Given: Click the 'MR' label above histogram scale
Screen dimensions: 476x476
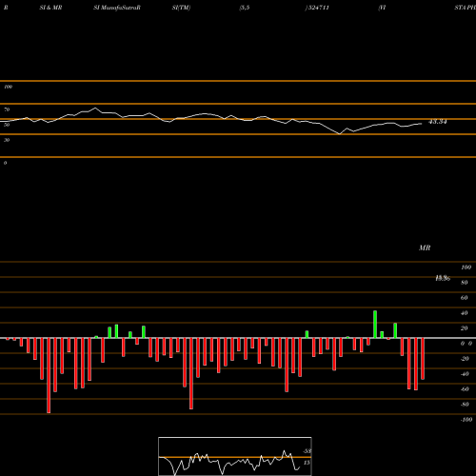Looking at the screenshot, I should point(425,248).
